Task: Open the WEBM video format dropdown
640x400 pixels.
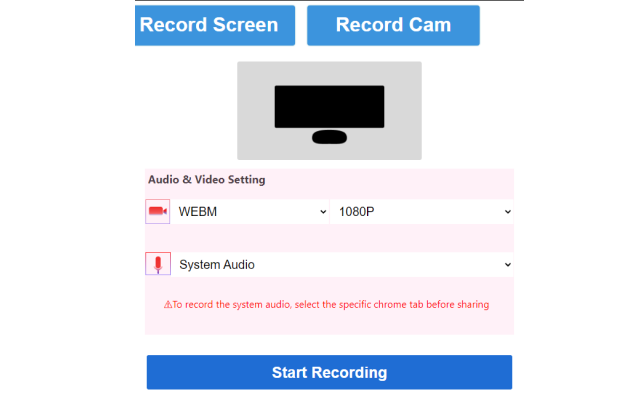Action: (249, 211)
